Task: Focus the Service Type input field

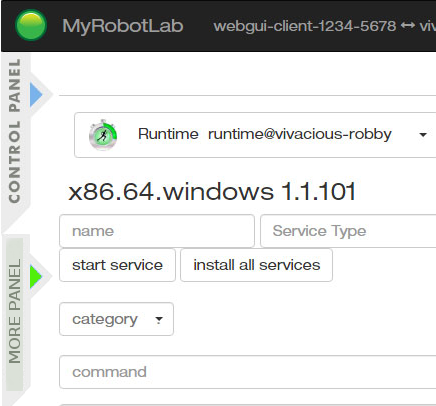Action: coord(348,231)
